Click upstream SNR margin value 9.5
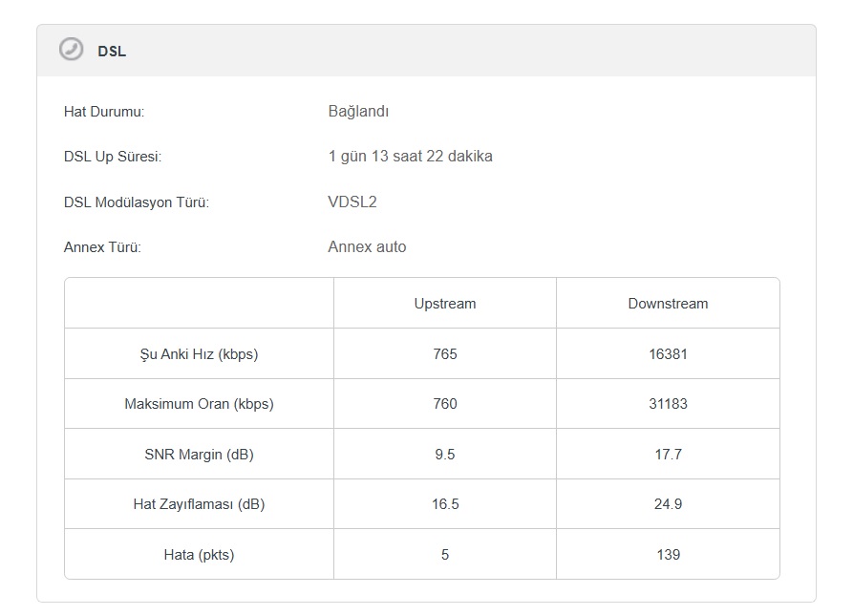Image resolution: width=853 pixels, height=616 pixels. point(445,454)
